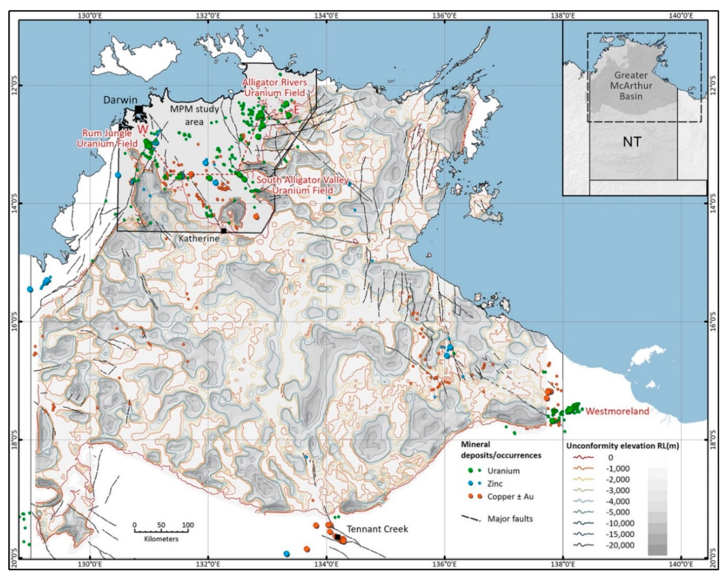Click the Alligator Rivers Uranium Field label
The height and width of the screenshot is (580, 728).
click(274, 88)
